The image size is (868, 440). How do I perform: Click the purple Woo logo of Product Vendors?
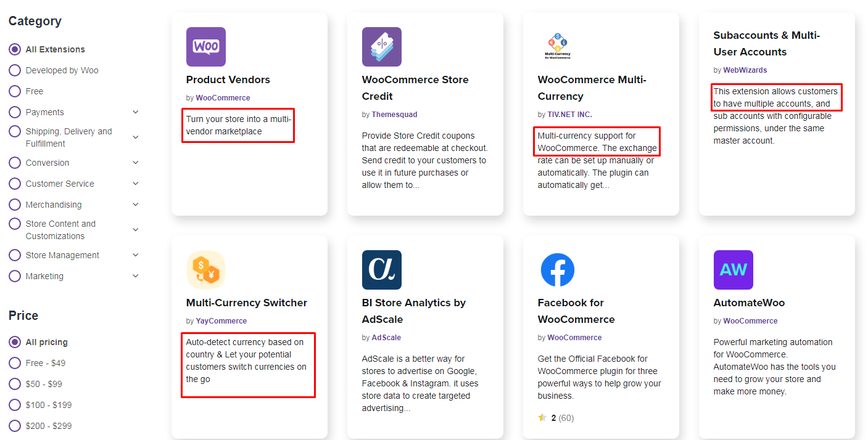[x=206, y=47]
